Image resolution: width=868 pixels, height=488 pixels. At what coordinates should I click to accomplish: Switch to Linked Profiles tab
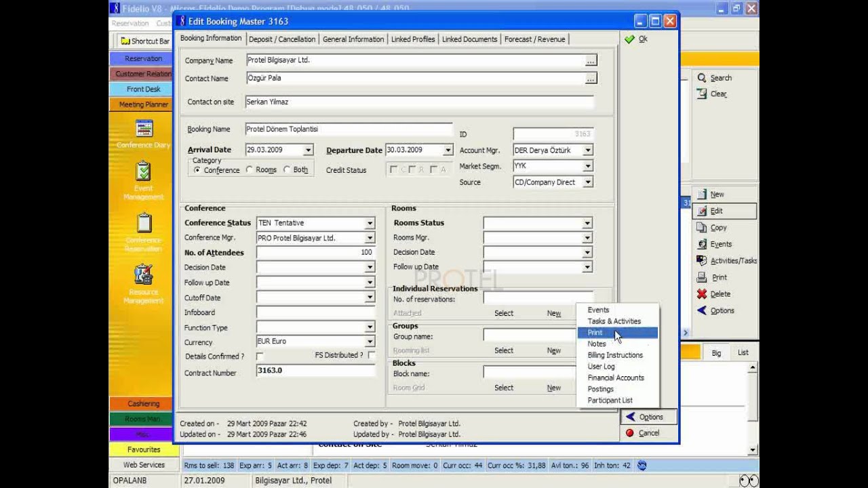[413, 39]
